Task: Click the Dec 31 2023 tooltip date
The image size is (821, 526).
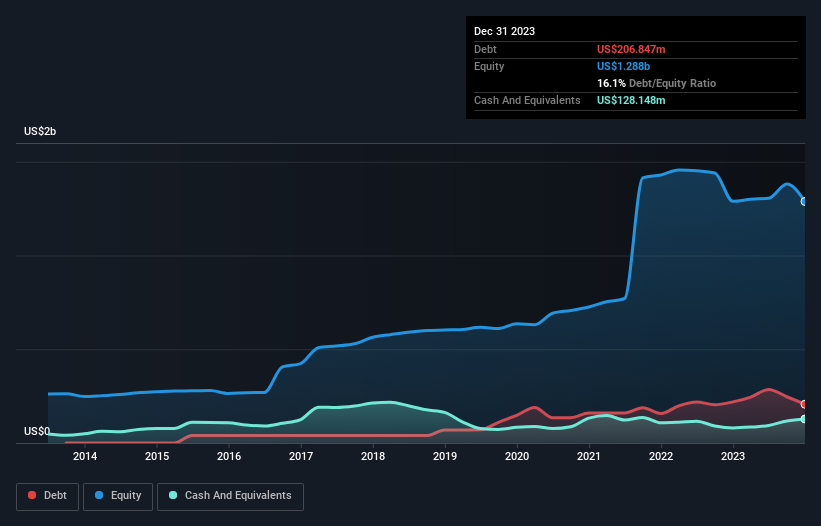Action: click(504, 31)
